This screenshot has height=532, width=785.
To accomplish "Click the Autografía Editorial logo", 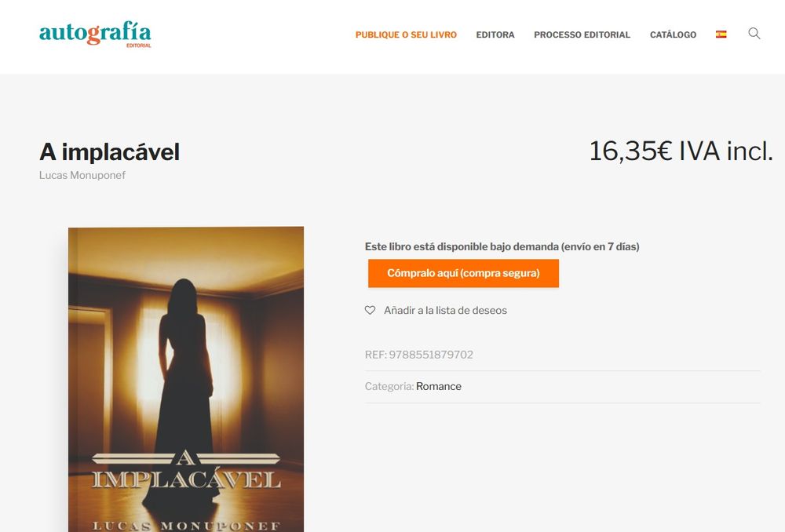I will [x=95, y=34].
